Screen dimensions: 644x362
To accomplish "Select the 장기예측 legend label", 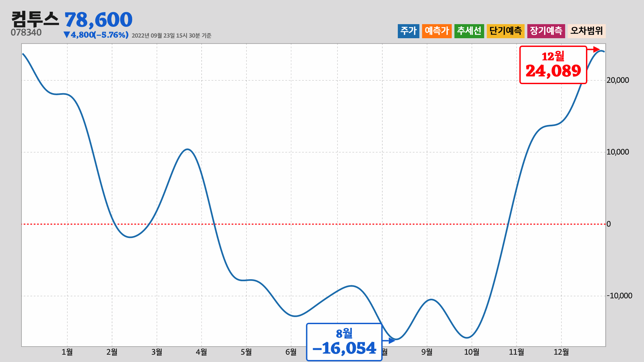I will tap(546, 31).
